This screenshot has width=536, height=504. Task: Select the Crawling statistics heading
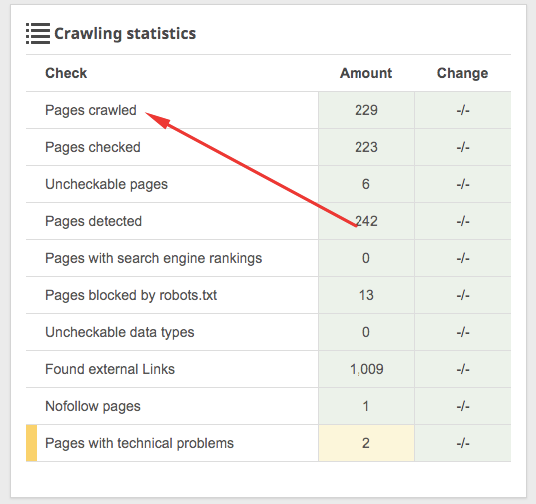125,34
